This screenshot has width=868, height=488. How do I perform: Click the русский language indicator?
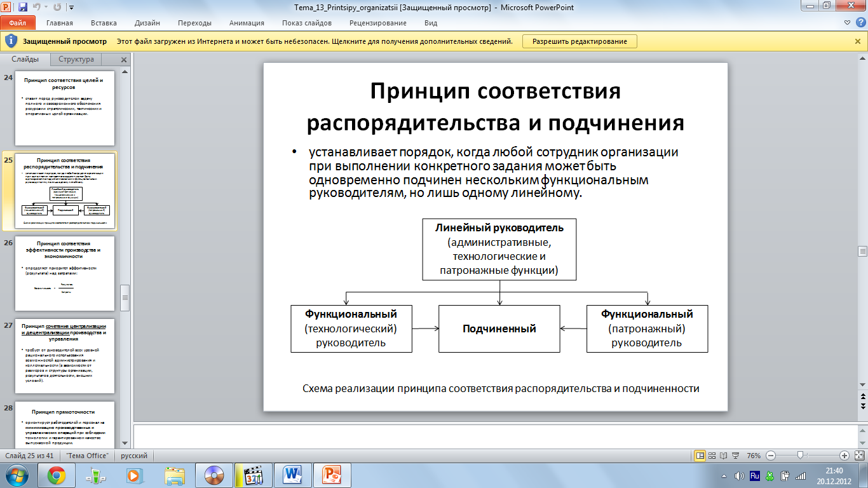tap(134, 456)
